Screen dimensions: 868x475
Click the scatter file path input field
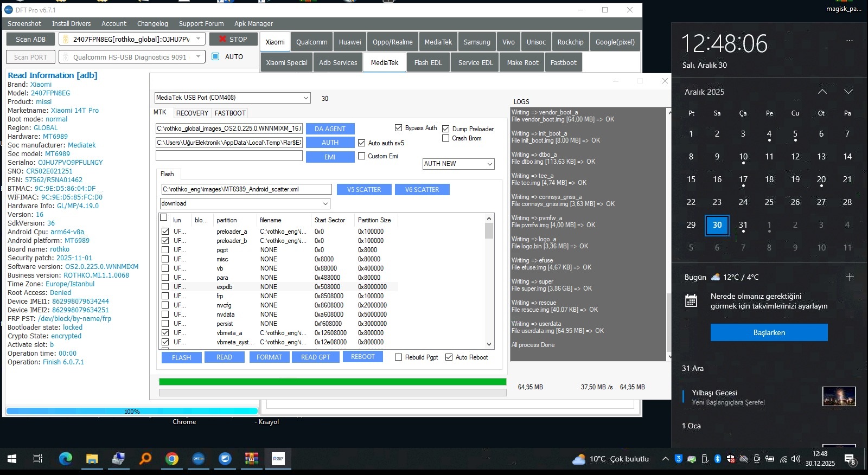coord(246,189)
